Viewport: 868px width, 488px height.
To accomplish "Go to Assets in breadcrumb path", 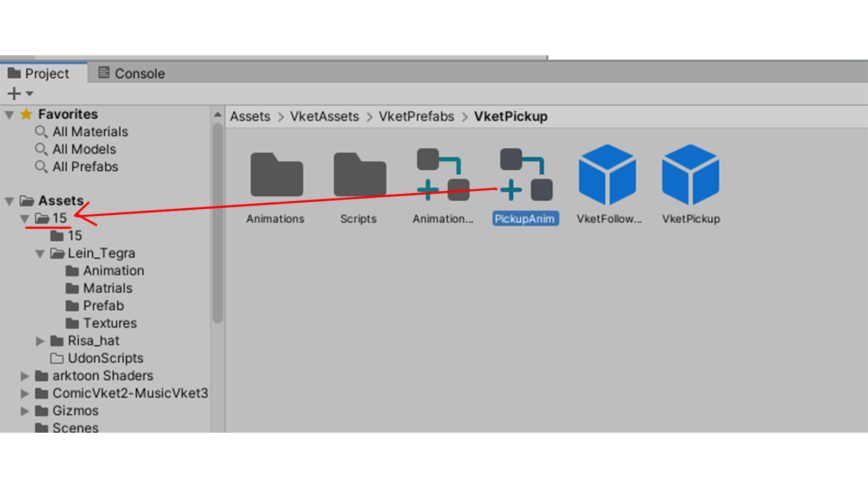I will [250, 117].
